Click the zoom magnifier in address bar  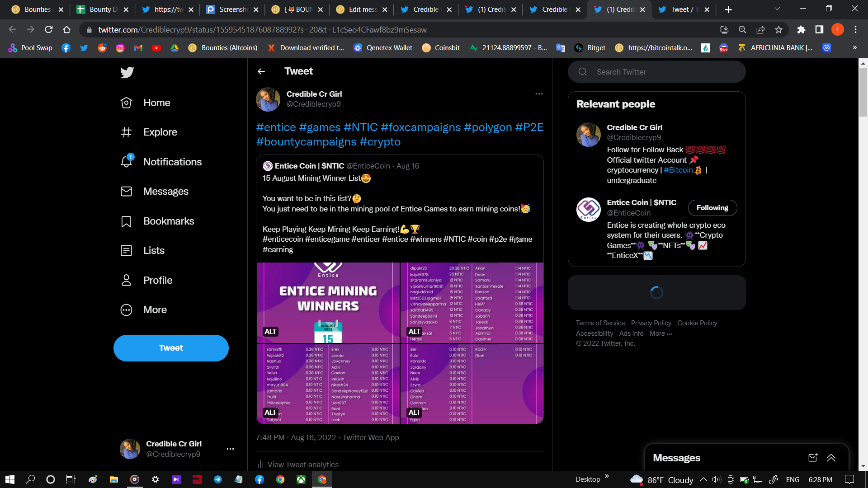click(x=742, y=29)
